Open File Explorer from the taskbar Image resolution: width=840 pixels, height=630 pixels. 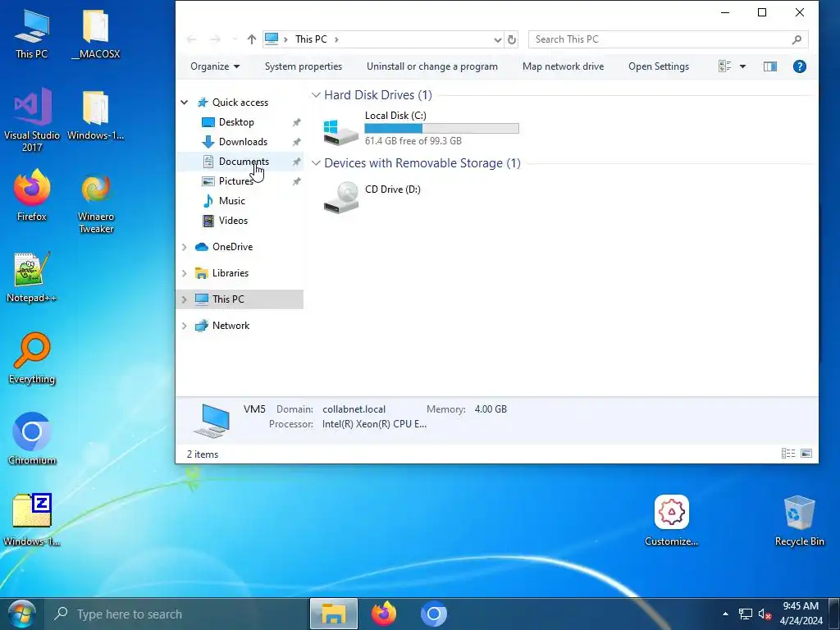333,614
